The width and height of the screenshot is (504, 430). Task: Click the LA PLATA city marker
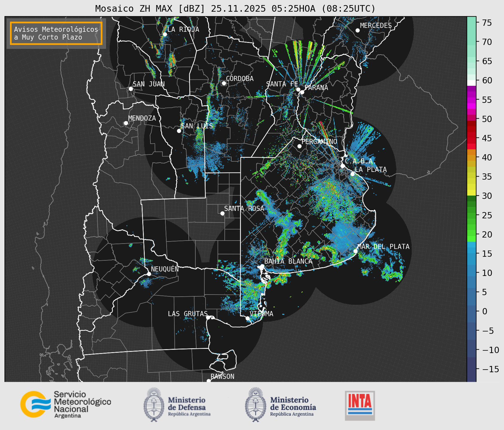[x=353, y=174]
